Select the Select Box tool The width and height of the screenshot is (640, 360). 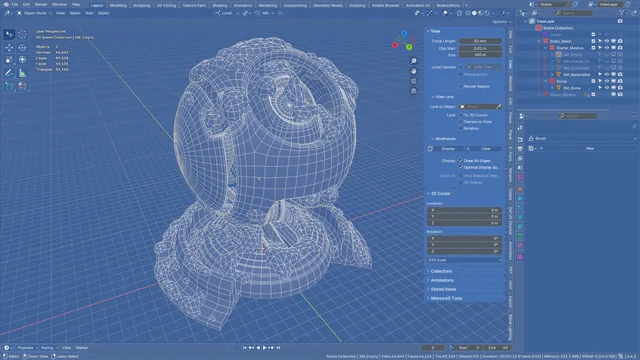point(9,35)
